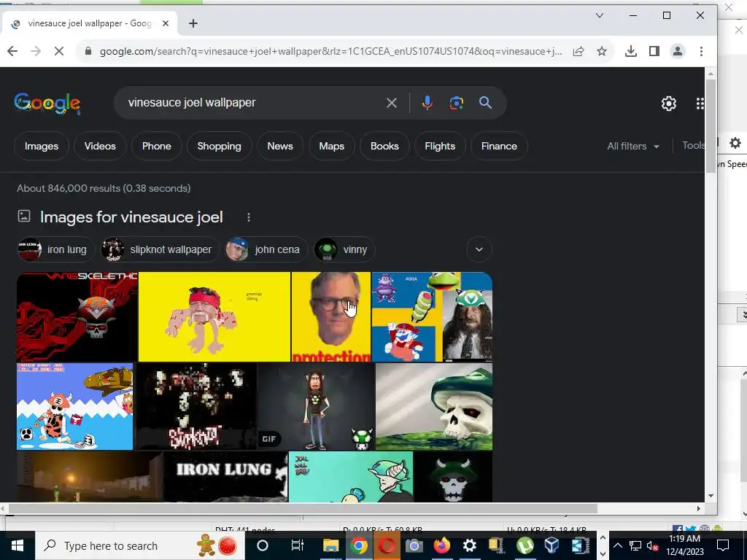Search by image with Google Lens
Image resolution: width=747 pixels, height=560 pixels.
pos(457,103)
